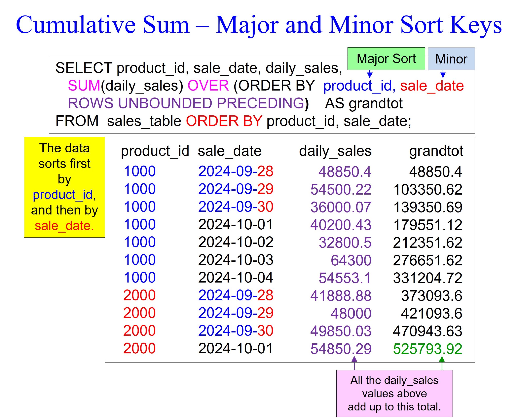Click the green Major Sort label box
Viewport: 518px width, 420px height.
(x=386, y=59)
